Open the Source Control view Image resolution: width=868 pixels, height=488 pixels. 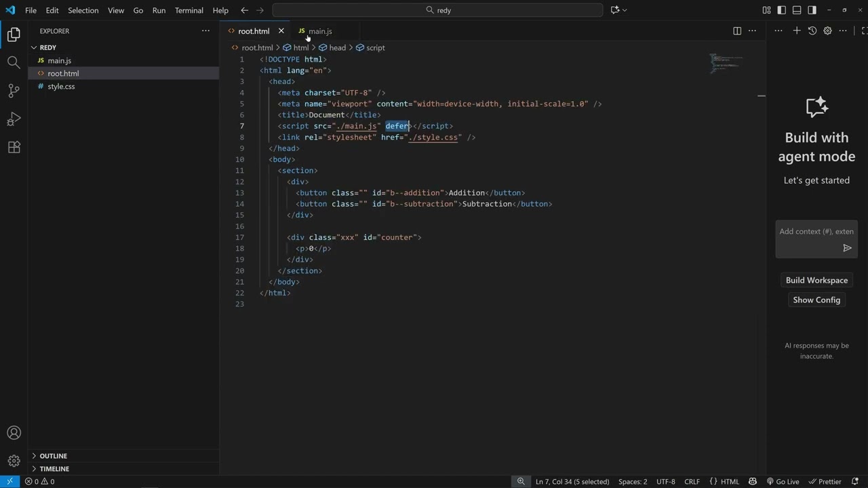tap(14, 91)
